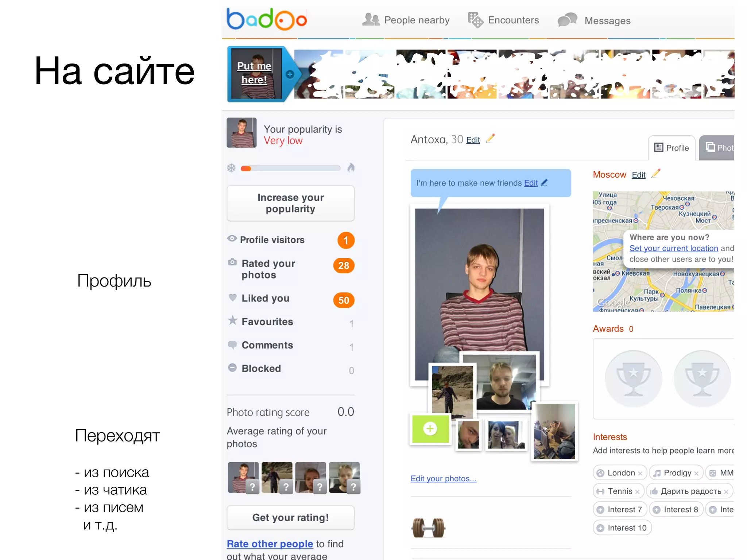The height and width of the screenshot is (560, 747).
Task: Follow the Rate other people link
Action: 270,544
